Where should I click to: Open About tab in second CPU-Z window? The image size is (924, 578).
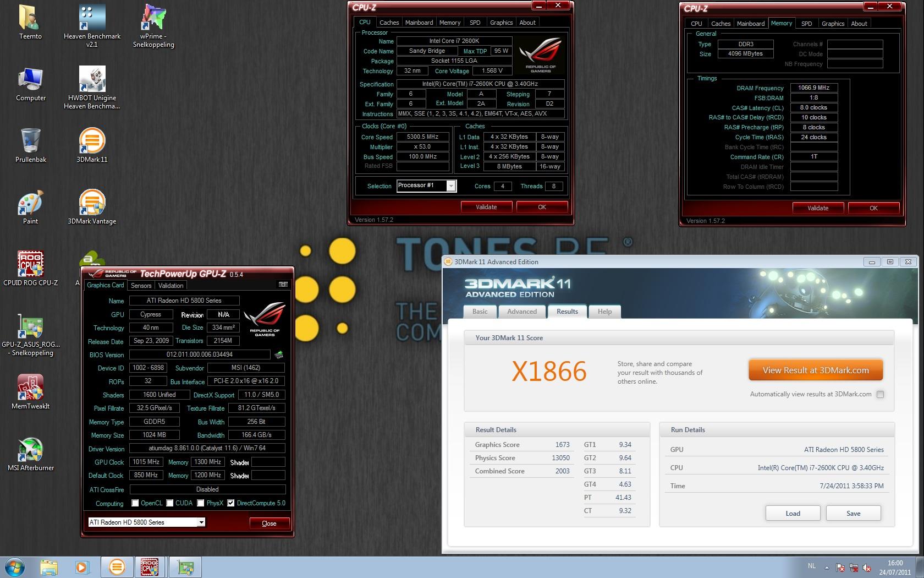point(859,24)
